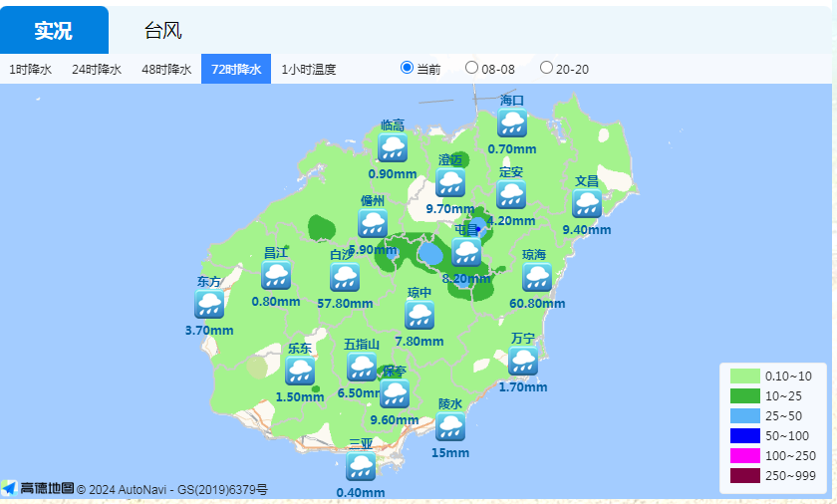Screen dimensions: 837x504
Task: Click the 澄迈 rain icon
Action: (450, 182)
